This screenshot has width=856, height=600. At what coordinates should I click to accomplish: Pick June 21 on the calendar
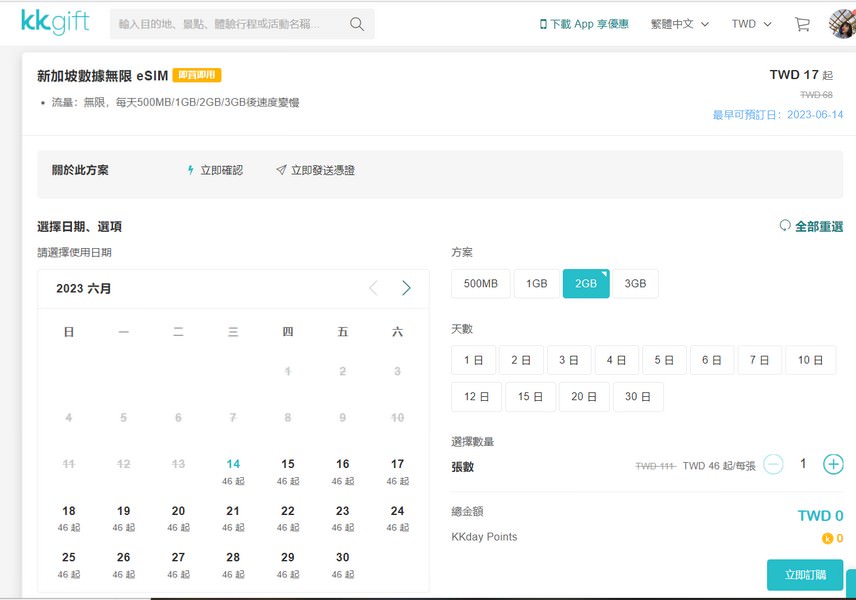point(233,519)
